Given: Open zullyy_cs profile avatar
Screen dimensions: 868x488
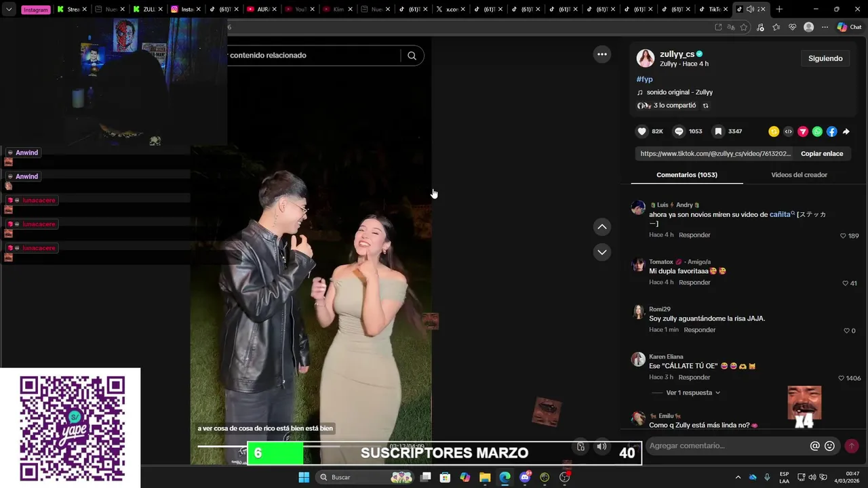Looking at the screenshot, I should point(646,58).
